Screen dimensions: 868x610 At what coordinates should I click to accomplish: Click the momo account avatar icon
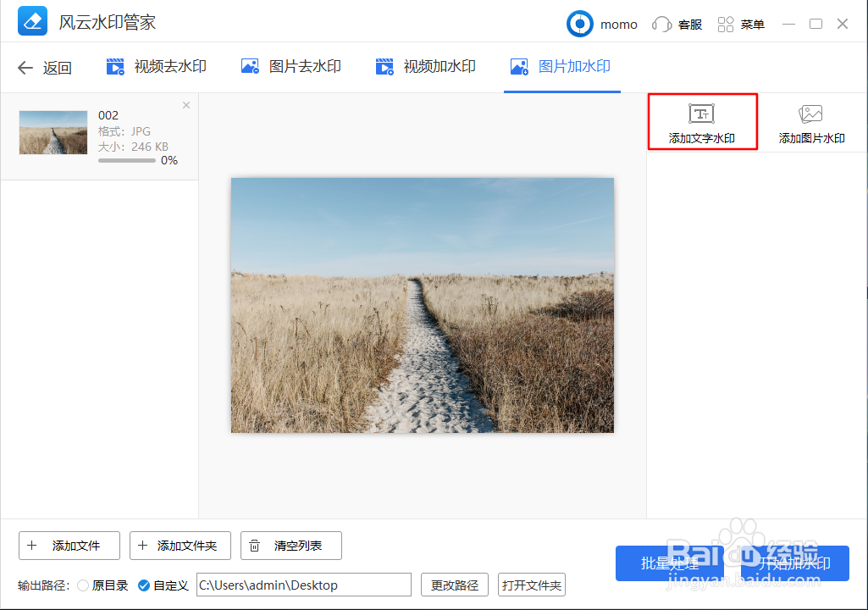pyautogui.click(x=579, y=24)
